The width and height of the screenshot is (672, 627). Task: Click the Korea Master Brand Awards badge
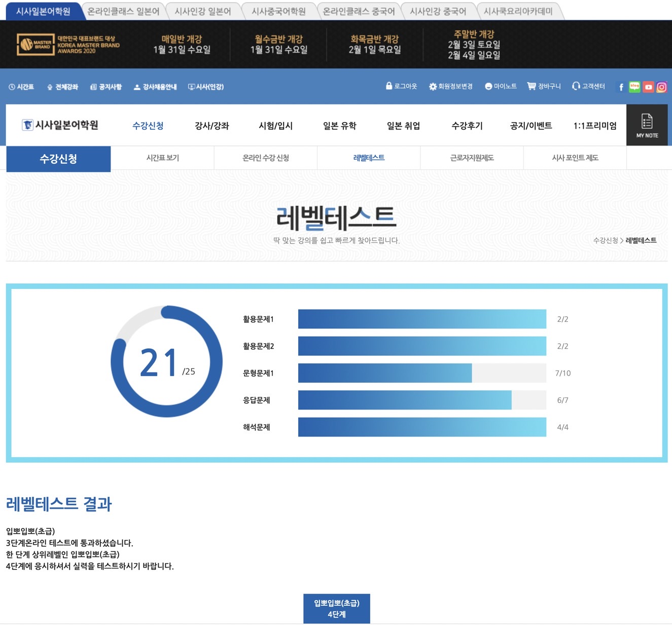coord(68,45)
